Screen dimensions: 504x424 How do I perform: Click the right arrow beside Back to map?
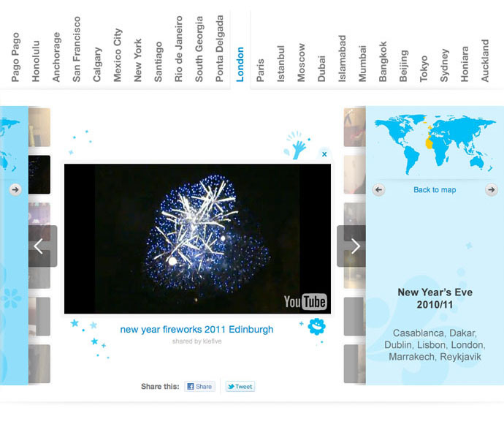(491, 190)
